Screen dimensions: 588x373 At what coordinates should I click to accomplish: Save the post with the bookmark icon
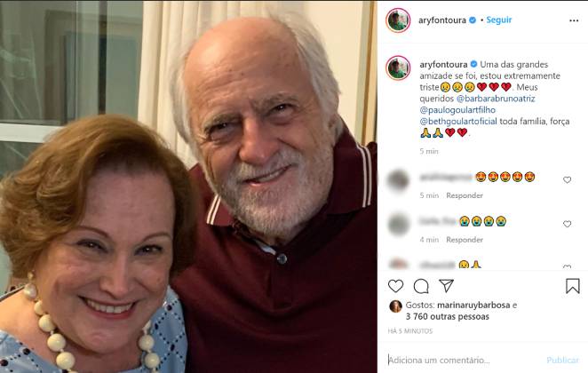click(573, 286)
